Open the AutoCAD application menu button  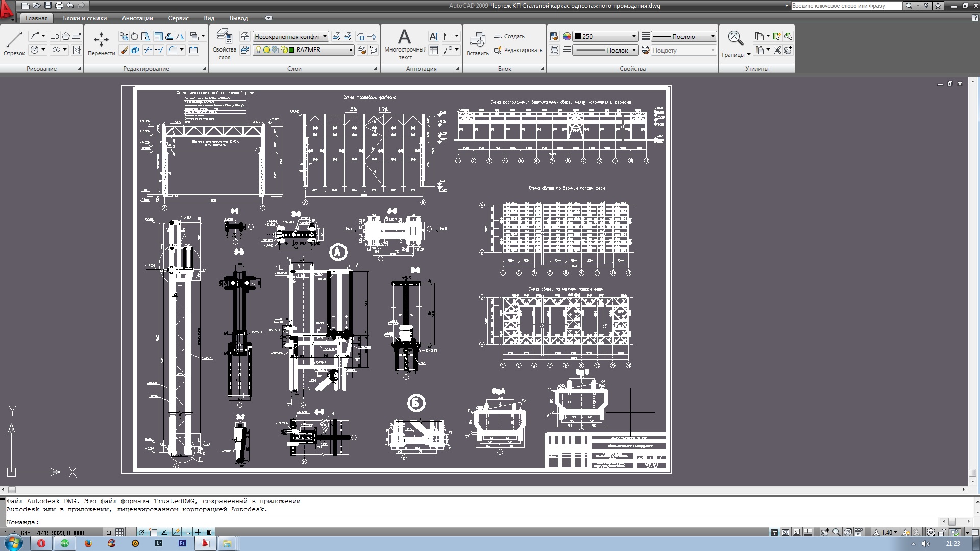click(7, 10)
